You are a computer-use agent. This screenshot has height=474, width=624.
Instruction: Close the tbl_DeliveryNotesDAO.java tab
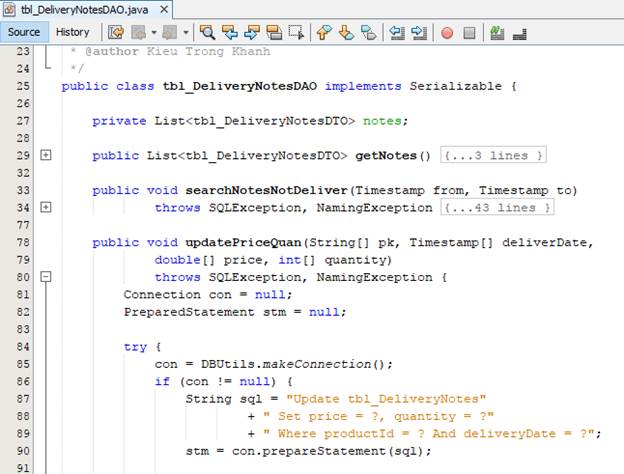164,10
